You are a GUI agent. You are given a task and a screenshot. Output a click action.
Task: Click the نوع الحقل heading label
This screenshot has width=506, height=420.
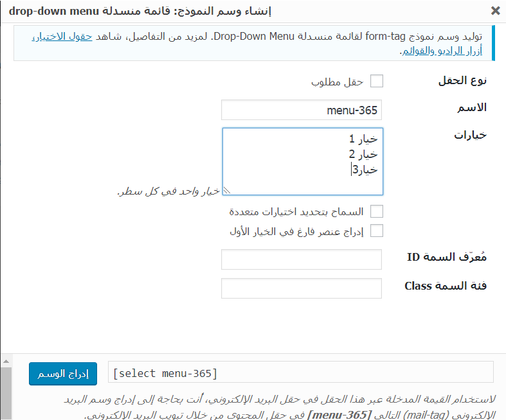coord(462,80)
